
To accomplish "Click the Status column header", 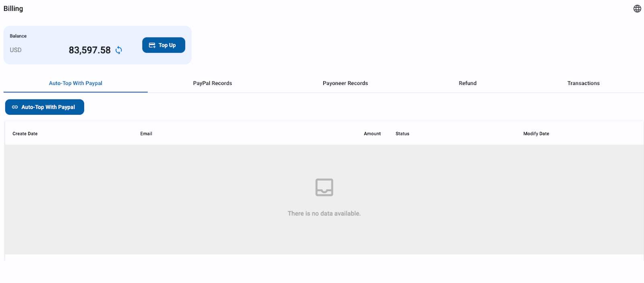I will (402, 134).
